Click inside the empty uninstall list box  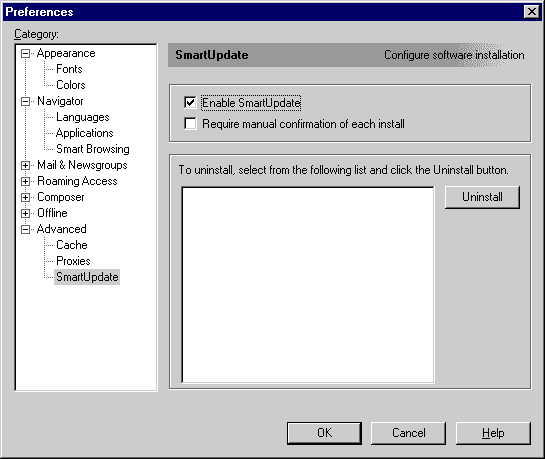click(x=308, y=285)
